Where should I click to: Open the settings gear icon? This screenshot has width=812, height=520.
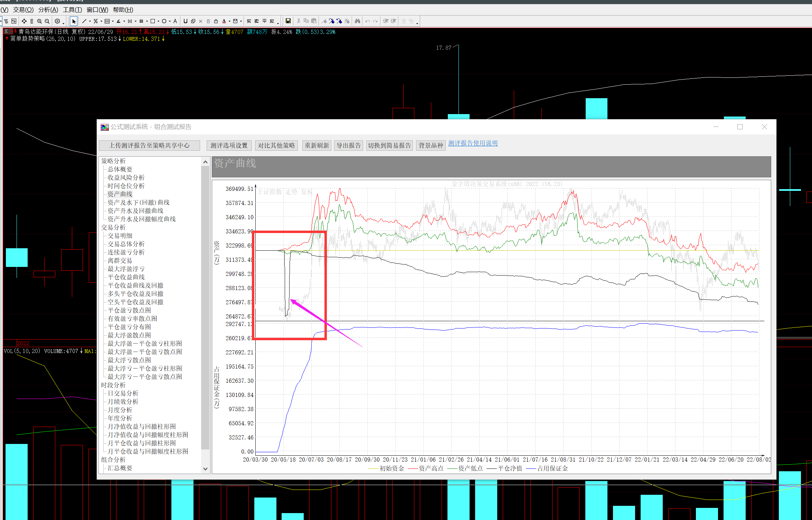57,21
